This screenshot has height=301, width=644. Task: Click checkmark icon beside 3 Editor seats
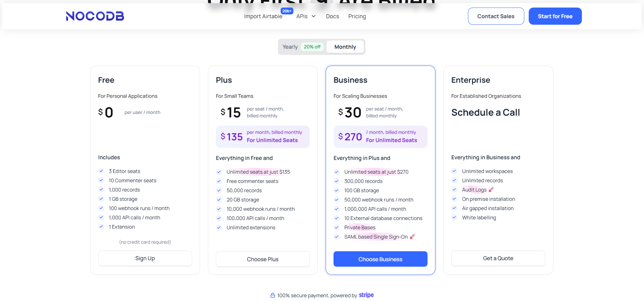pos(101,171)
